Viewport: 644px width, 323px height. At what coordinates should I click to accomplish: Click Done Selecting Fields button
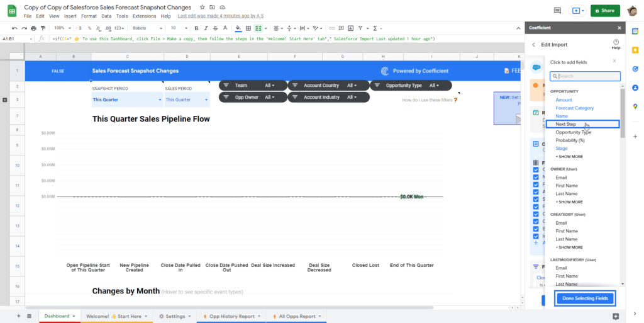coord(585,298)
